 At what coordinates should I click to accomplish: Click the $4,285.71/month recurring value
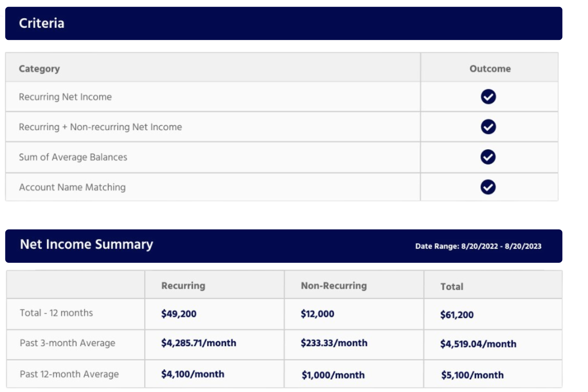point(198,343)
